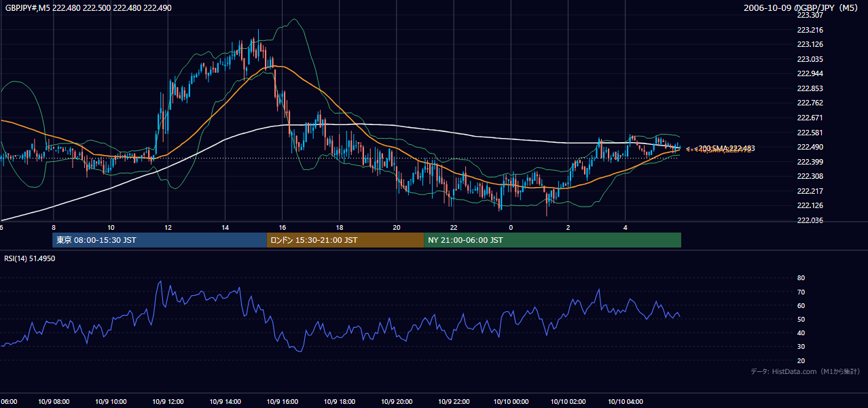The height and width of the screenshot is (408, 868).
Task: Click the 10/9 20:00 bottom time label
Action: tap(396, 402)
